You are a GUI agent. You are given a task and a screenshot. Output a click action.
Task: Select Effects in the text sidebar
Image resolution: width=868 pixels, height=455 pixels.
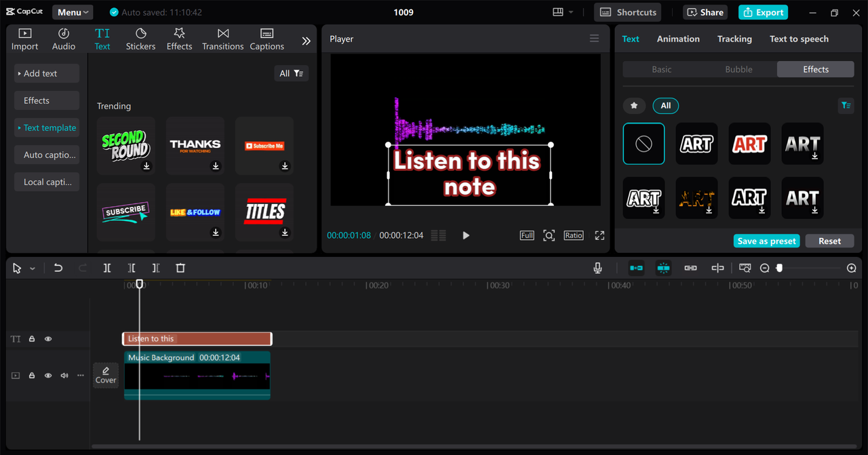[x=47, y=100]
